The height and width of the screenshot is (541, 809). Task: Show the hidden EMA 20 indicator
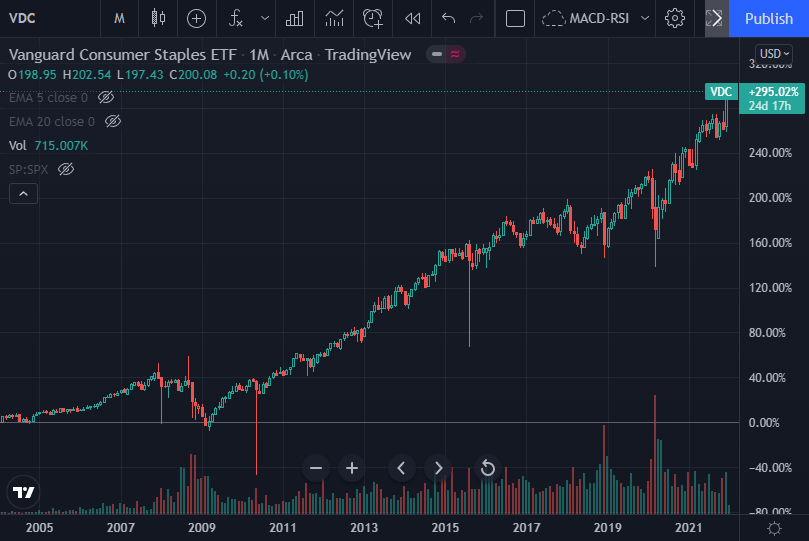coord(113,121)
